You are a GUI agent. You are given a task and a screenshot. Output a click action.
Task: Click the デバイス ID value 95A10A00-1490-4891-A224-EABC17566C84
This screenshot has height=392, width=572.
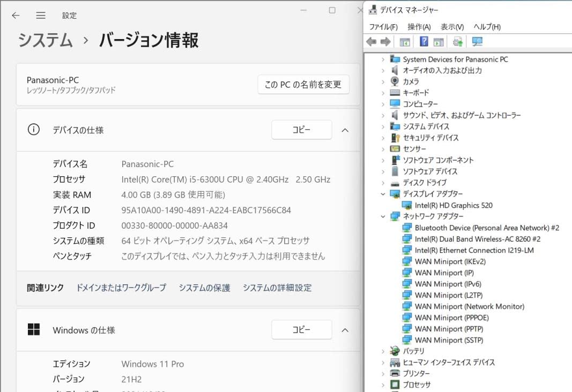tap(206, 210)
